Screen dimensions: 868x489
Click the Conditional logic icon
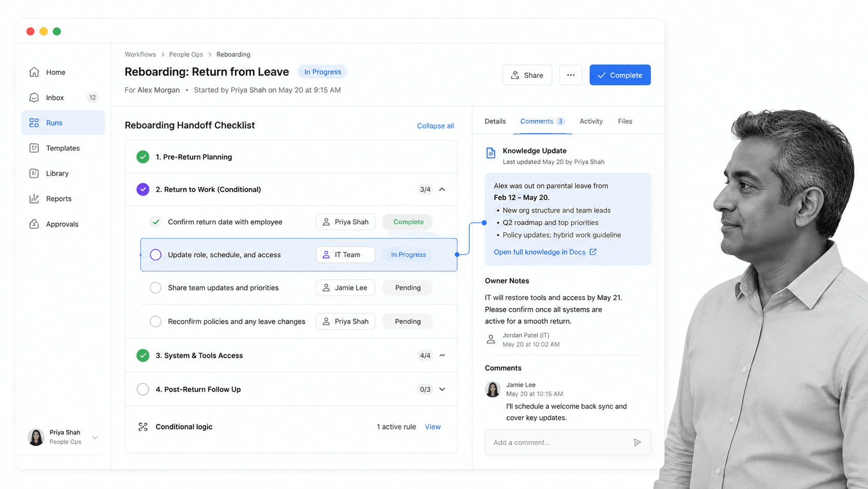(x=143, y=427)
